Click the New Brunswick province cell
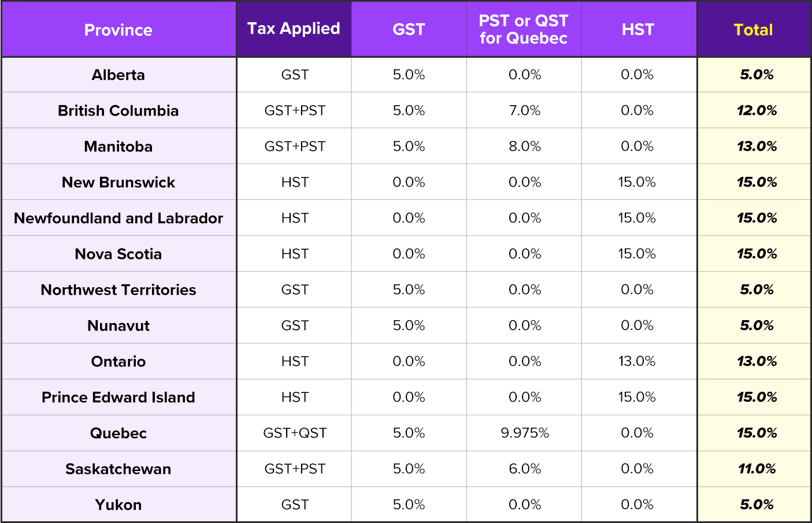 click(x=118, y=183)
